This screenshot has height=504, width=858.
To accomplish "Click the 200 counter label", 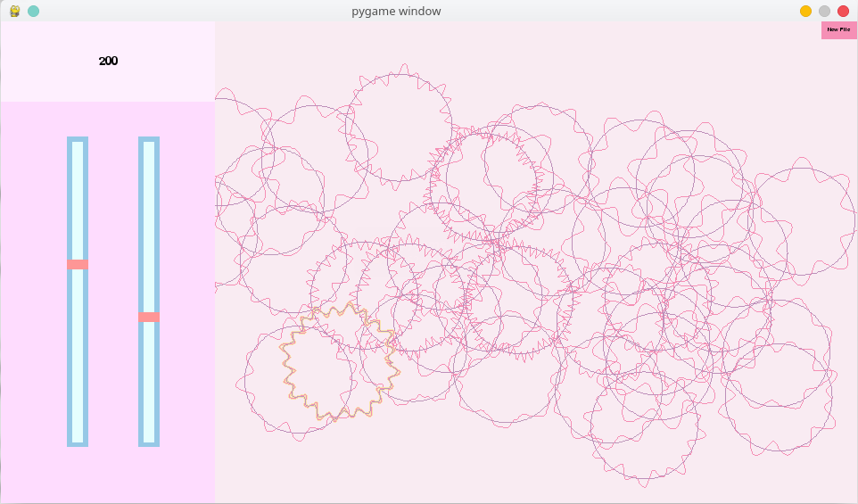I will click(108, 61).
